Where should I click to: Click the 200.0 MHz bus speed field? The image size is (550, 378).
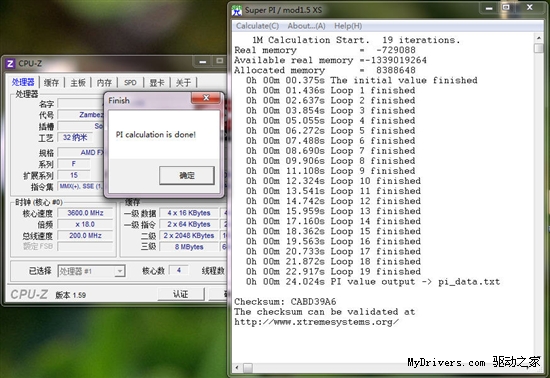pyautogui.click(x=85, y=236)
